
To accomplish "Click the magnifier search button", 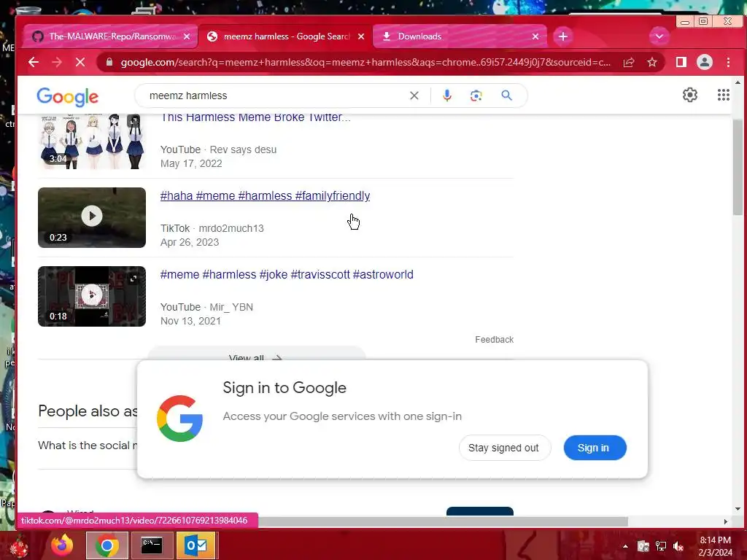I will click(x=507, y=96).
